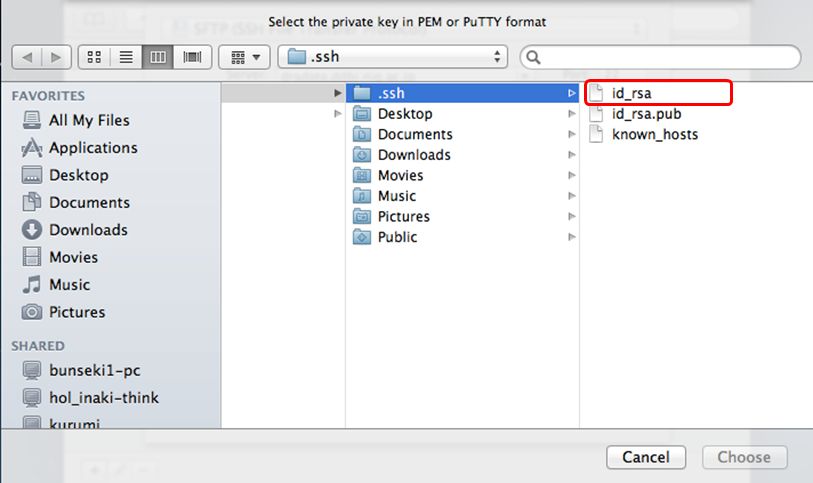Switch to column view
Viewport: 813px width, 483px height.
pyautogui.click(x=158, y=57)
